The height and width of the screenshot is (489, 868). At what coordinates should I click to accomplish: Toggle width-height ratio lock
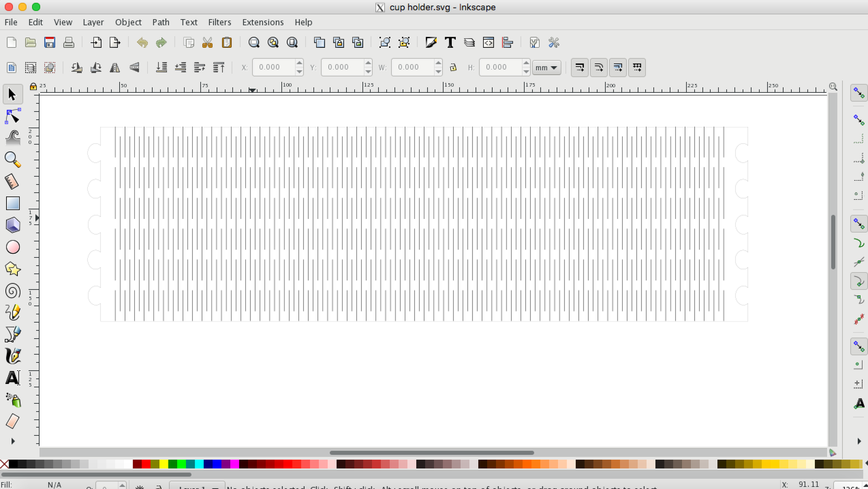point(453,67)
